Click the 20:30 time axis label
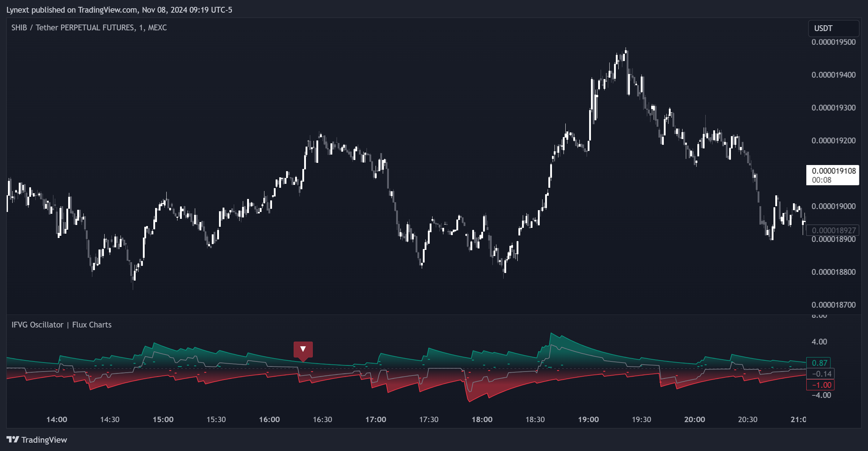Viewport: 868px width, 451px height. coord(748,420)
